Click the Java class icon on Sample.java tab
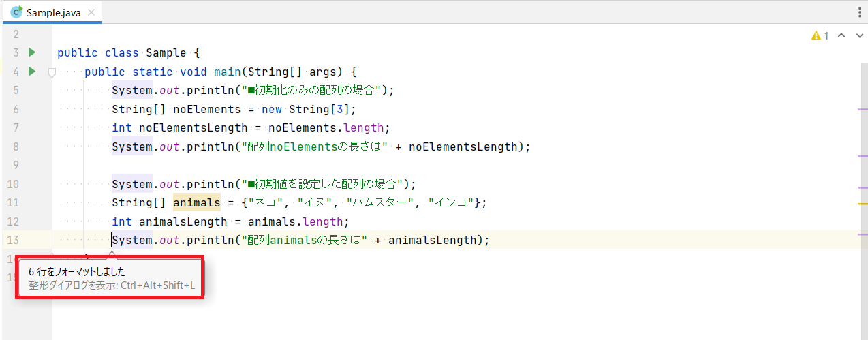Screen dimensions: 868x340 click(x=16, y=12)
